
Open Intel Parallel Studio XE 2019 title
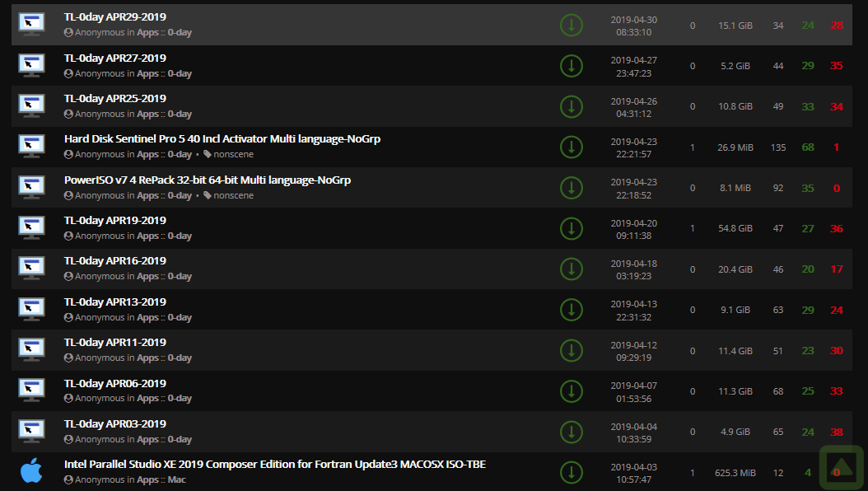275,465
